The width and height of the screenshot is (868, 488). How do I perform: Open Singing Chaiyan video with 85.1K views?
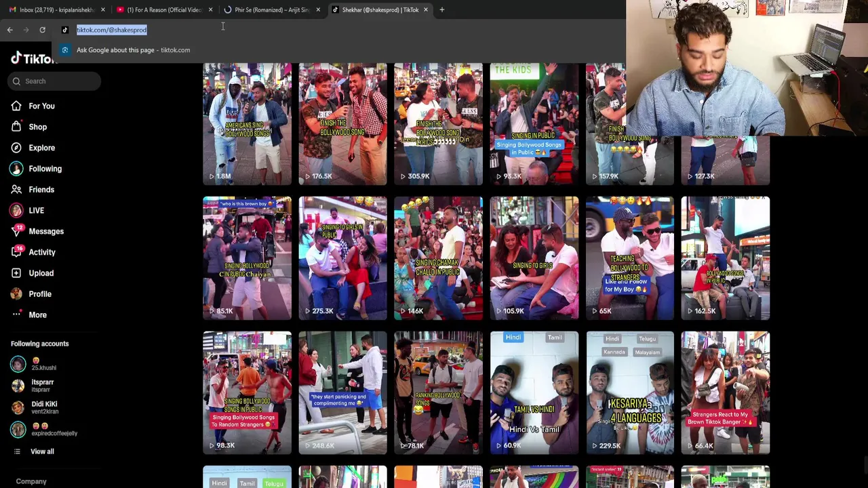[x=247, y=258]
